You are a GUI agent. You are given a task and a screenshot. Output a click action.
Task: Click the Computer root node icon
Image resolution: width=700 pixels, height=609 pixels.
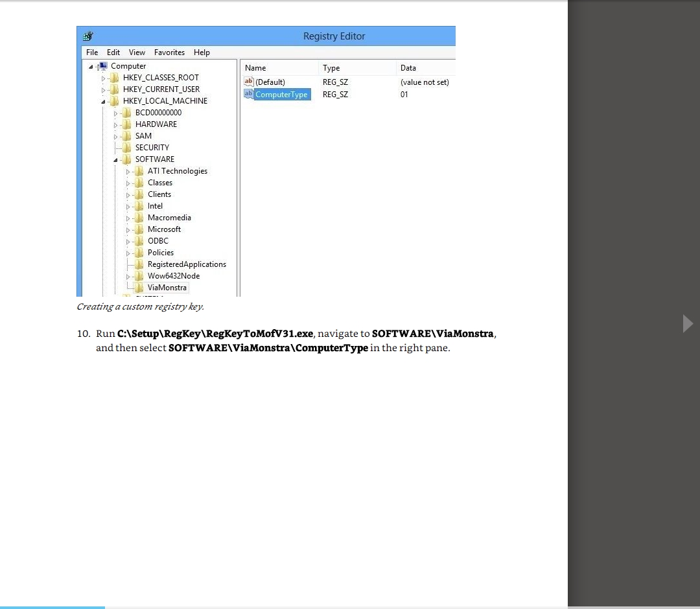click(102, 66)
